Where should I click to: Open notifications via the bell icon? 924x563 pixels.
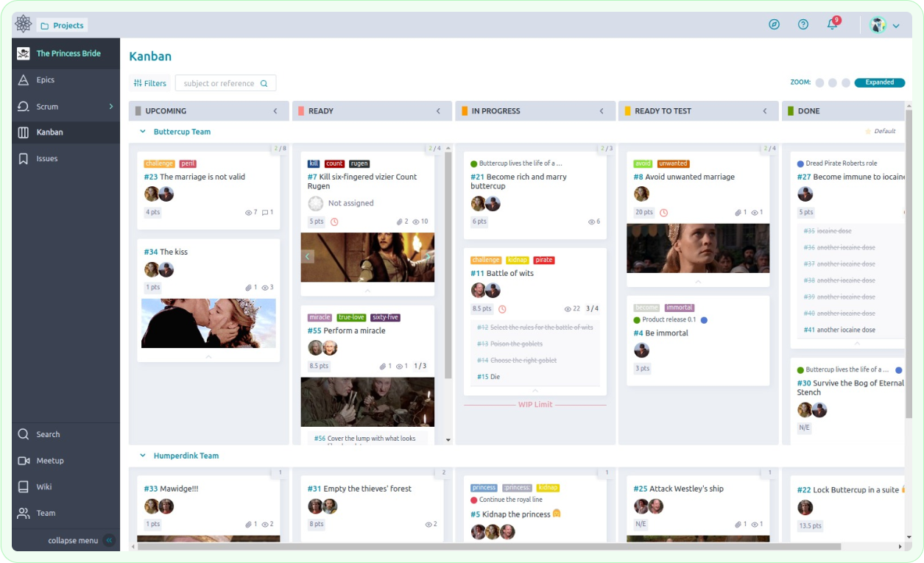click(x=831, y=24)
